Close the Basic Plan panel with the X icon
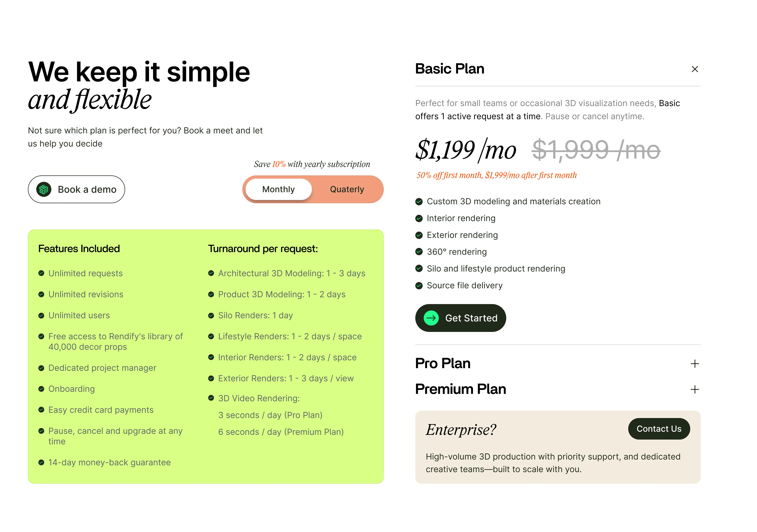The image size is (757, 532). coord(695,69)
